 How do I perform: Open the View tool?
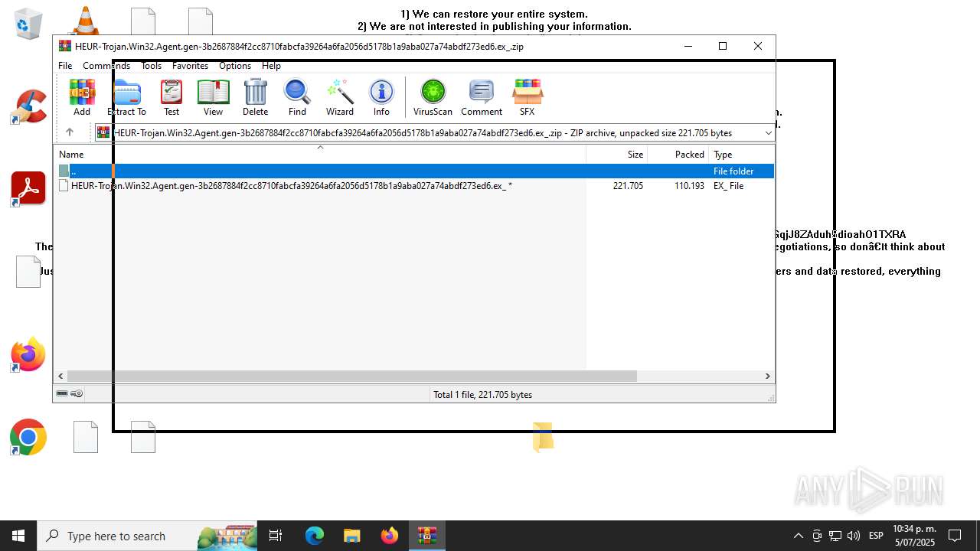(x=213, y=97)
